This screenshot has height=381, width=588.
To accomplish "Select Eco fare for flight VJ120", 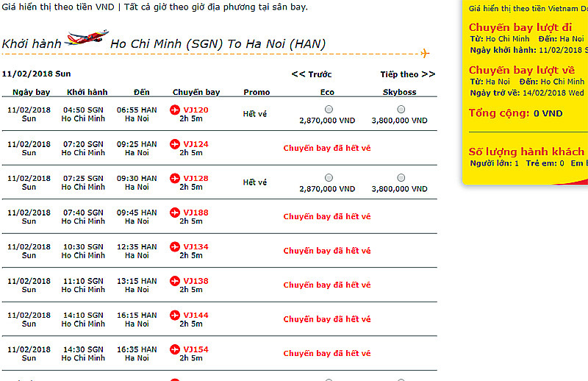I will (328, 110).
